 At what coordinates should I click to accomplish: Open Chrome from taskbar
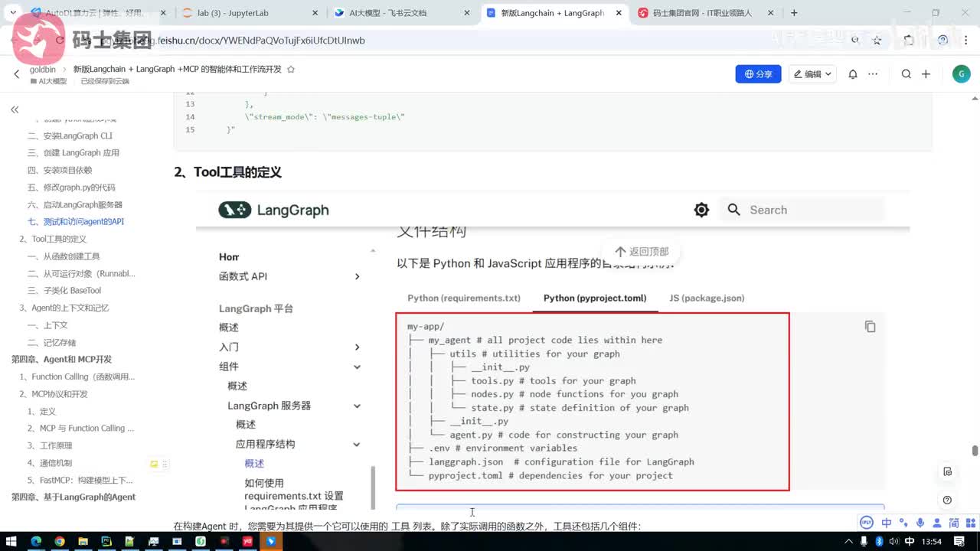point(60,541)
